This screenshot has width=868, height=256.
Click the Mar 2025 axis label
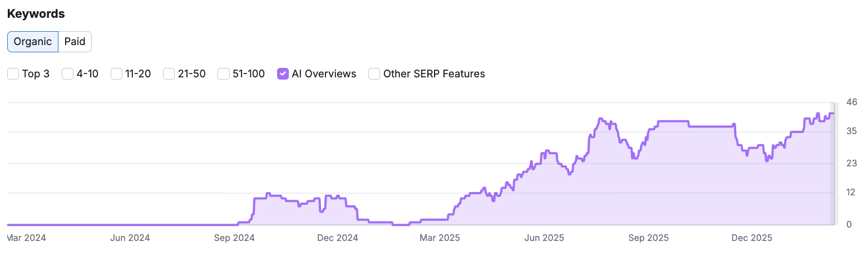point(440,238)
